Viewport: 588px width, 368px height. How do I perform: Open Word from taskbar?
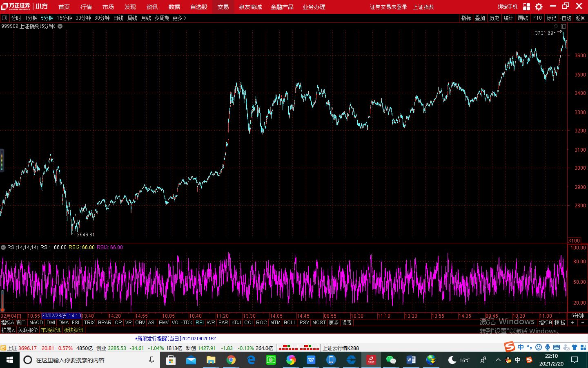click(x=411, y=360)
